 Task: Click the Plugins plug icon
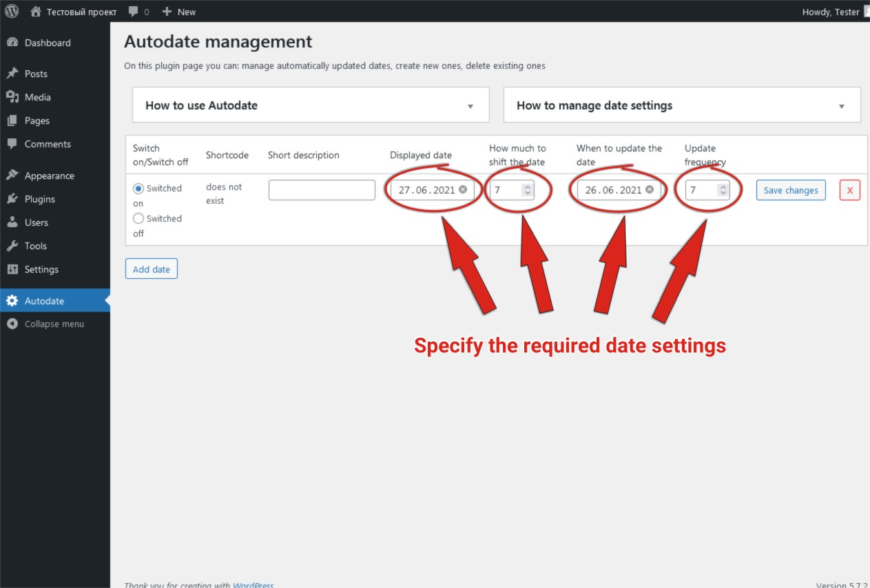point(12,199)
